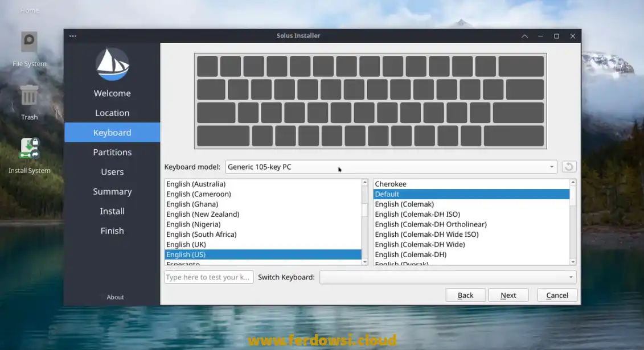Go to the Summary step
Image resolution: width=644 pixels, height=350 pixels.
coord(112,192)
